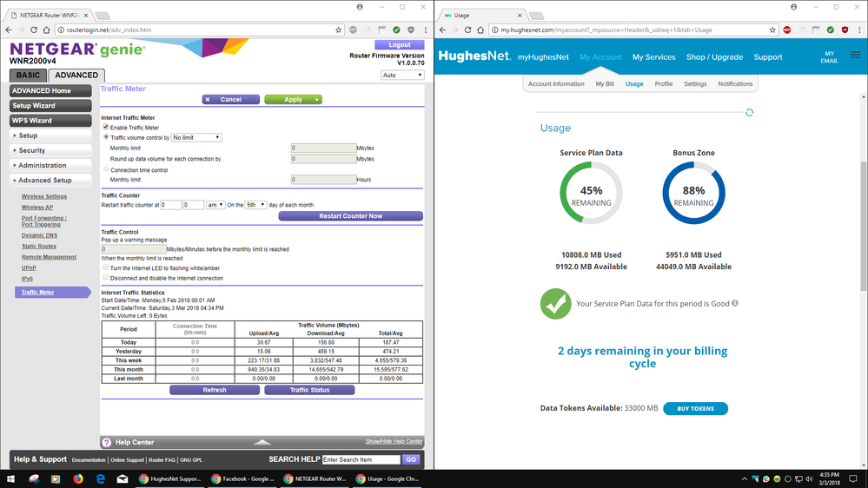Open the 5th day-of-month dropdown

pos(255,205)
